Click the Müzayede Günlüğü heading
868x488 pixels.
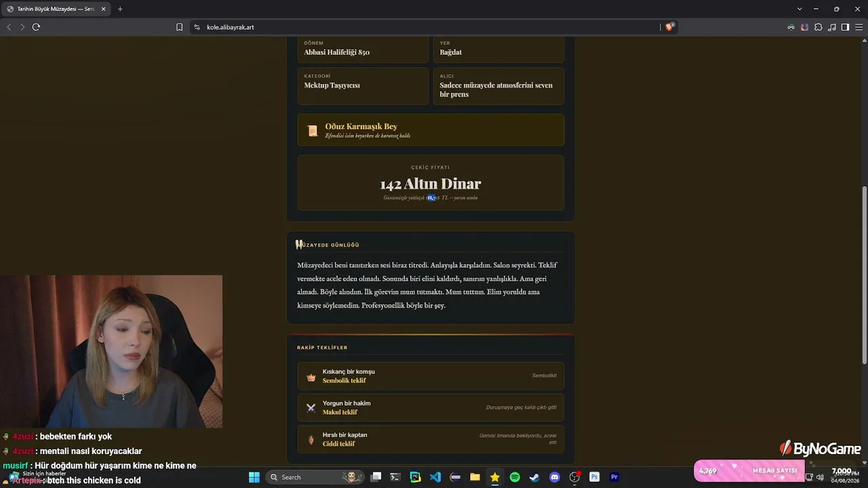[328, 245]
